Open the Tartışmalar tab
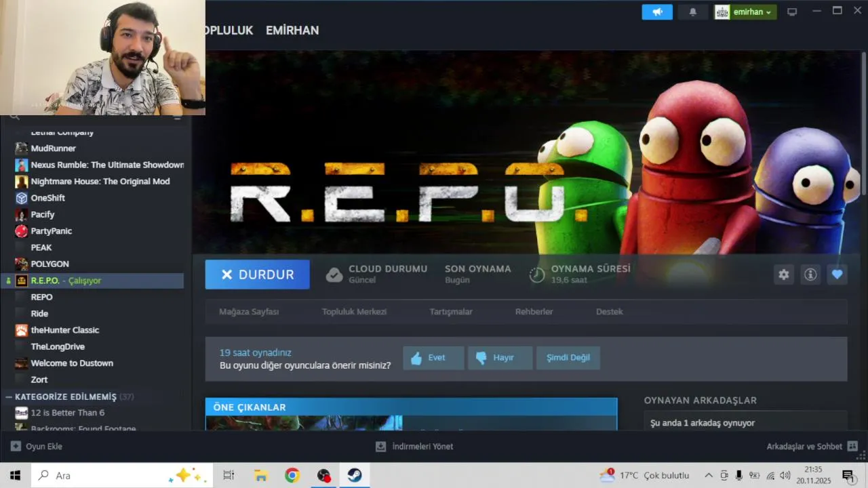This screenshot has height=488, width=868. point(451,312)
